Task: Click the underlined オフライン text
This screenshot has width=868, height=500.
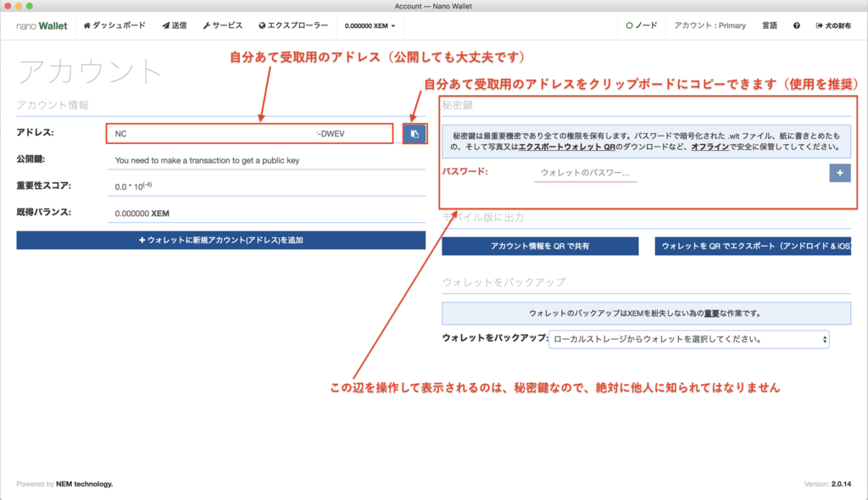Action: click(709, 147)
